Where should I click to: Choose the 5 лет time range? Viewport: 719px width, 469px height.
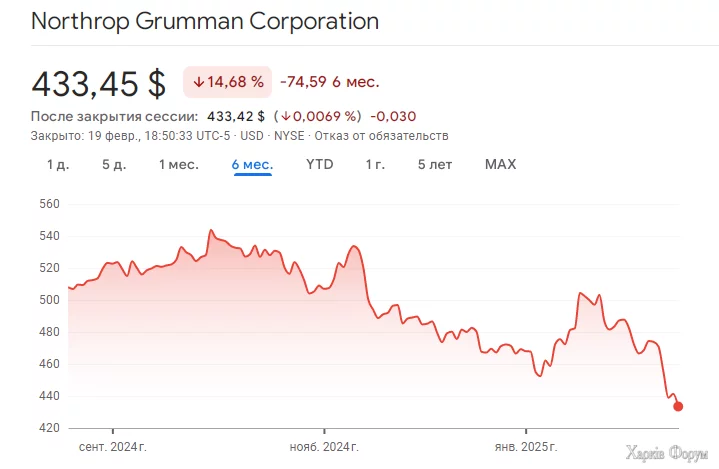[x=434, y=164]
